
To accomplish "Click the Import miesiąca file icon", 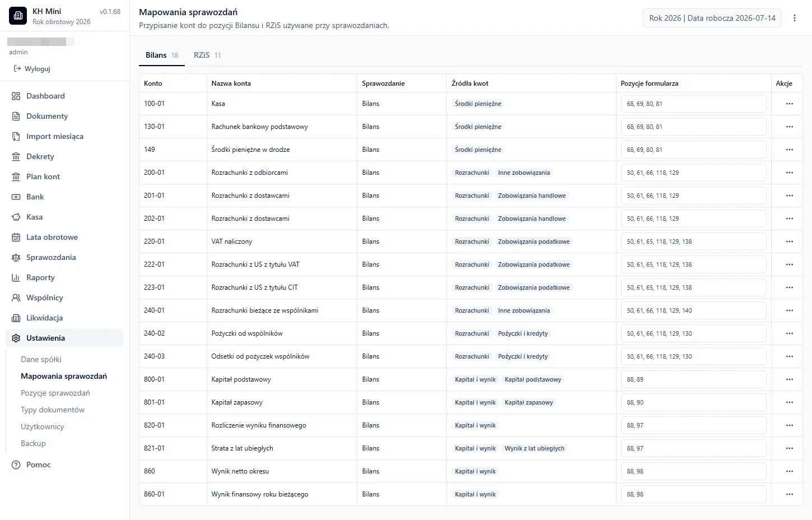I will [x=16, y=136].
